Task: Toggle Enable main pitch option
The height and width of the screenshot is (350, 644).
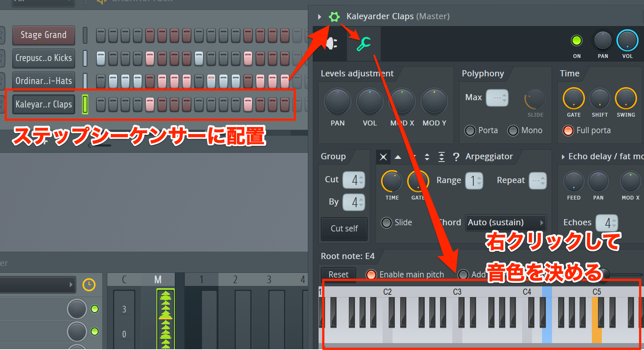Action: [x=371, y=275]
